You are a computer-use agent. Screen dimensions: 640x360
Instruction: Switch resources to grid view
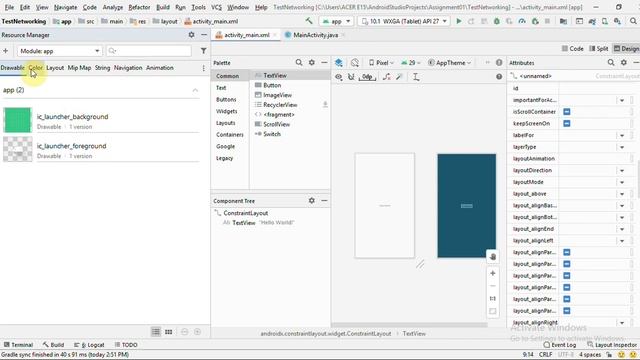(x=169, y=332)
